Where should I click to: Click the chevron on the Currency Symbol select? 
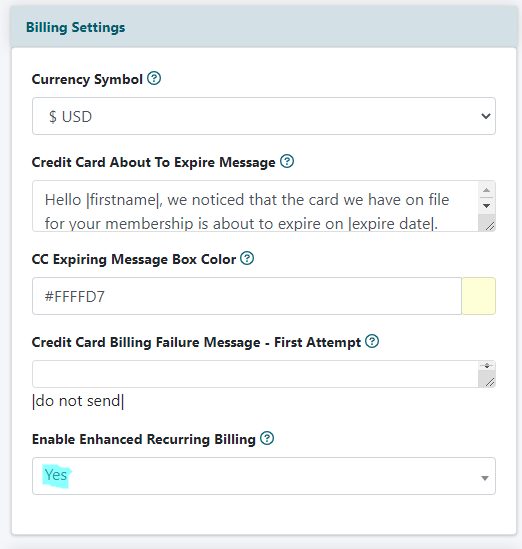point(486,116)
